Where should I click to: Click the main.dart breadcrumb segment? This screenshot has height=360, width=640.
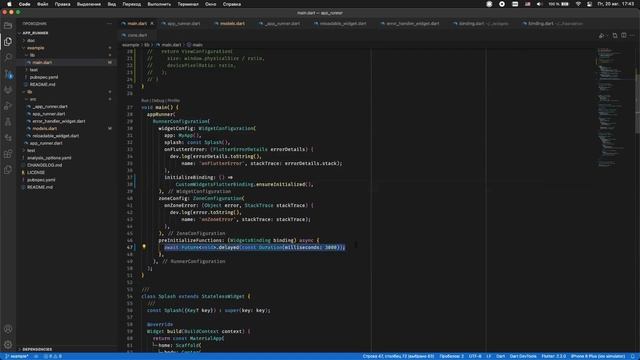point(171,45)
